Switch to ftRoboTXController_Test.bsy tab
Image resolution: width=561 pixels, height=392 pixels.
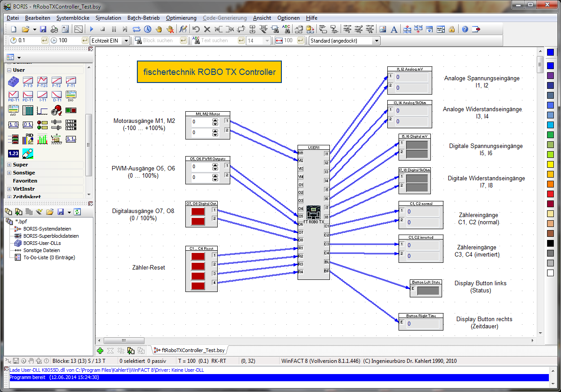coord(189,350)
